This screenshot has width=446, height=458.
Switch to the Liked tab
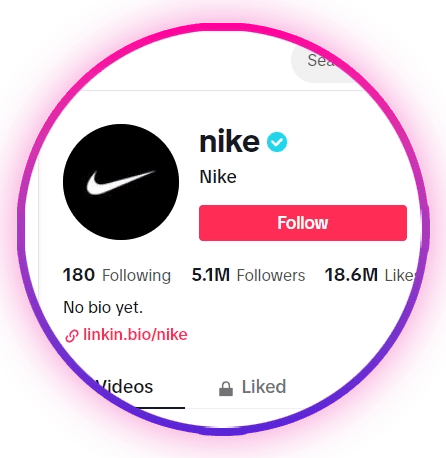[x=252, y=387]
